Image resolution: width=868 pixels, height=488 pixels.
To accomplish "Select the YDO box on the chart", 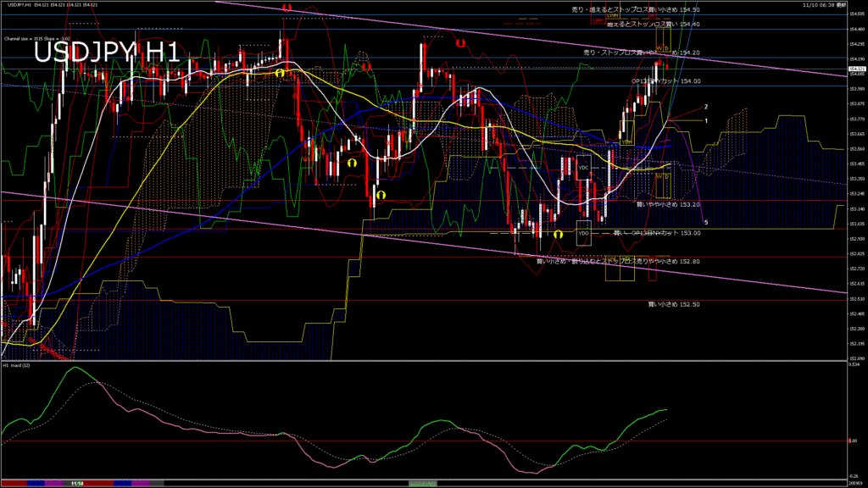I will (583, 233).
